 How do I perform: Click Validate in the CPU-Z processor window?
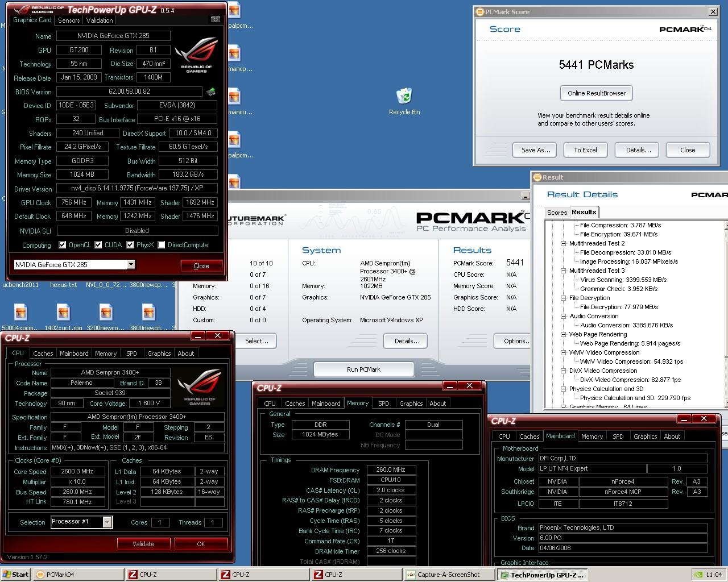(143, 544)
